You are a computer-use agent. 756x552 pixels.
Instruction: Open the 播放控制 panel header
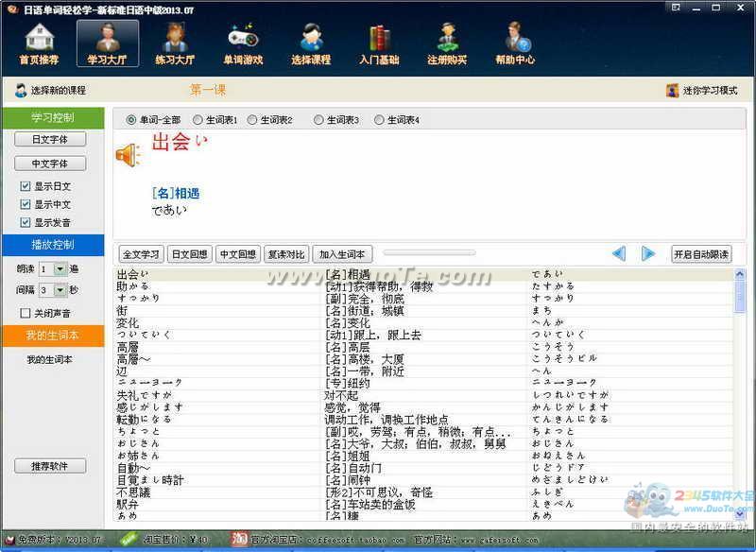pos(53,245)
